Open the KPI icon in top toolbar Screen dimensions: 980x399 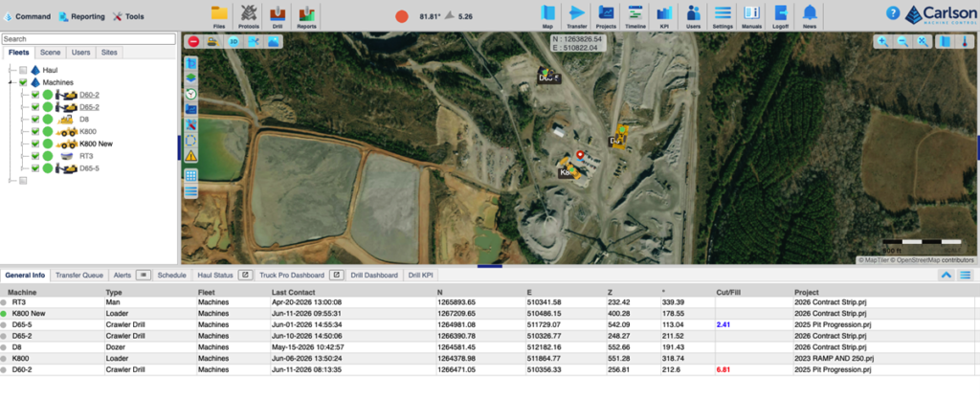664,15
